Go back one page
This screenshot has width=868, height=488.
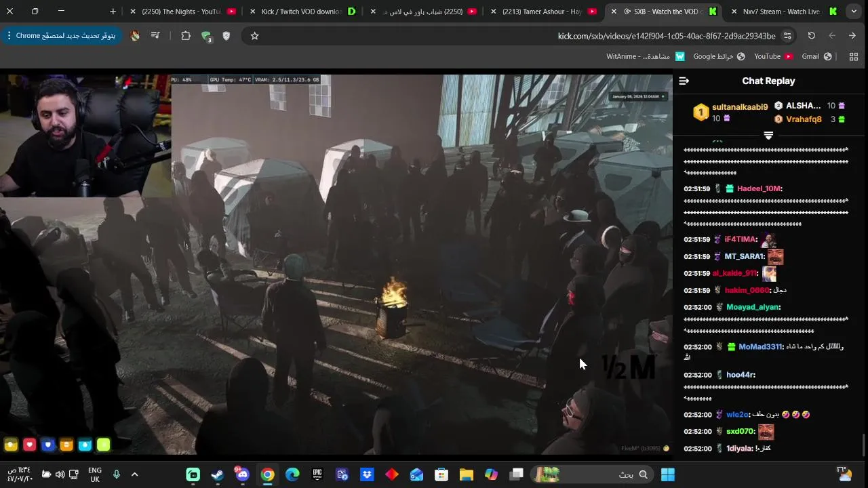point(832,36)
